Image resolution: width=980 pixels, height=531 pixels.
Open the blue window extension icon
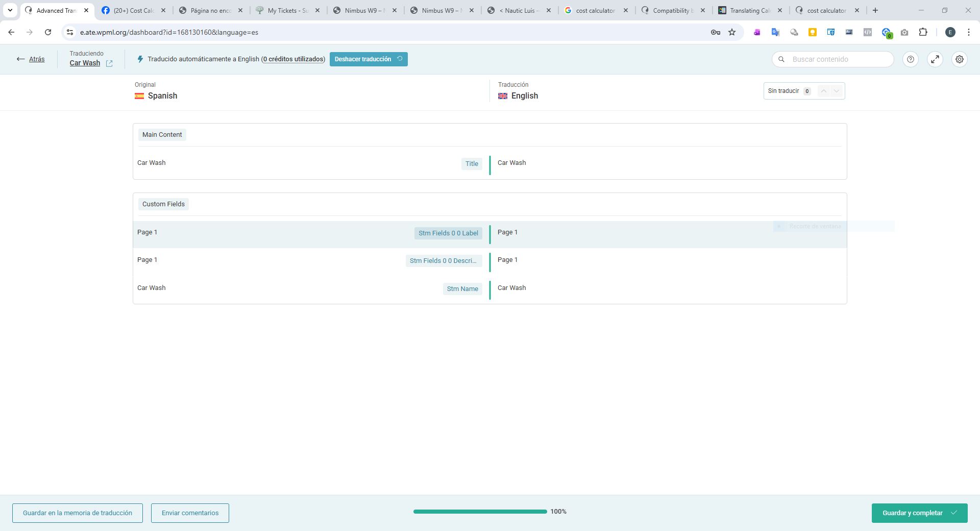pos(830,32)
